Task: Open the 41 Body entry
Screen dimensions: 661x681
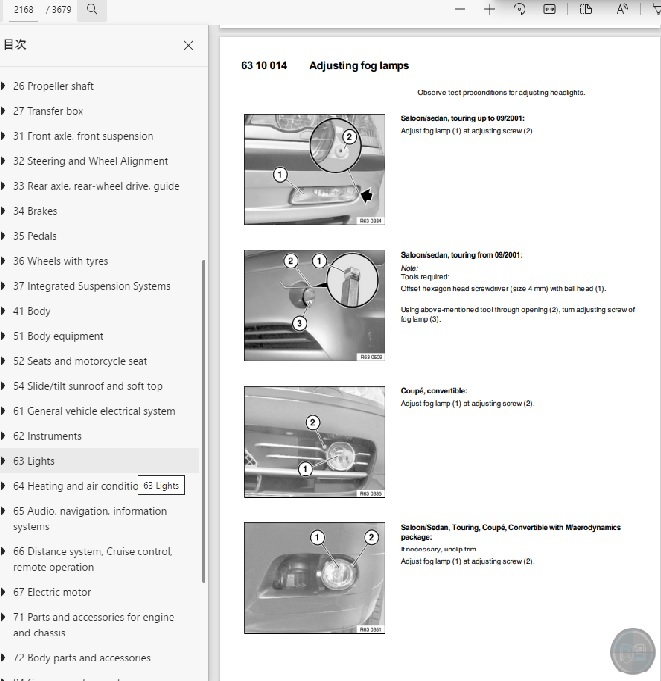Action: (32, 311)
